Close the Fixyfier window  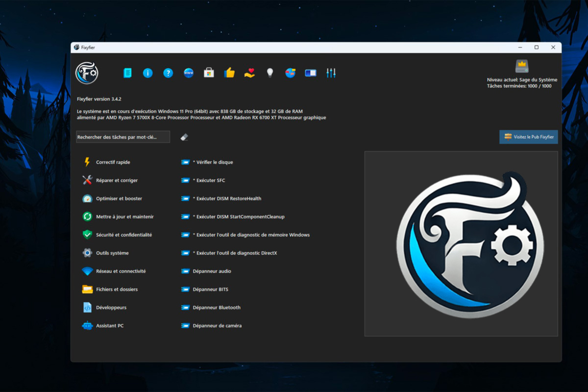[553, 48]
